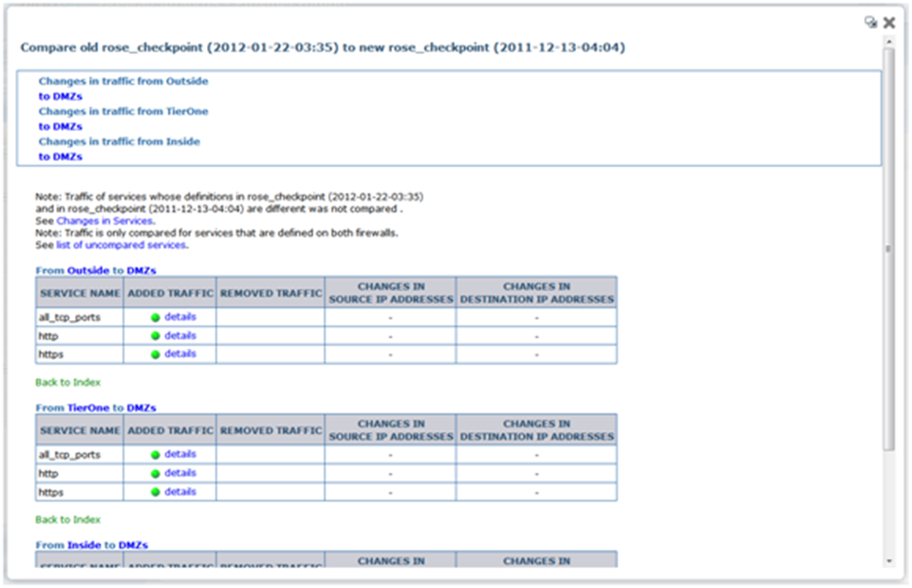Viewport: 912px width, 588px height.
Task: Click 'Back to Index' below the Outside table
Action: pos(68,383)
